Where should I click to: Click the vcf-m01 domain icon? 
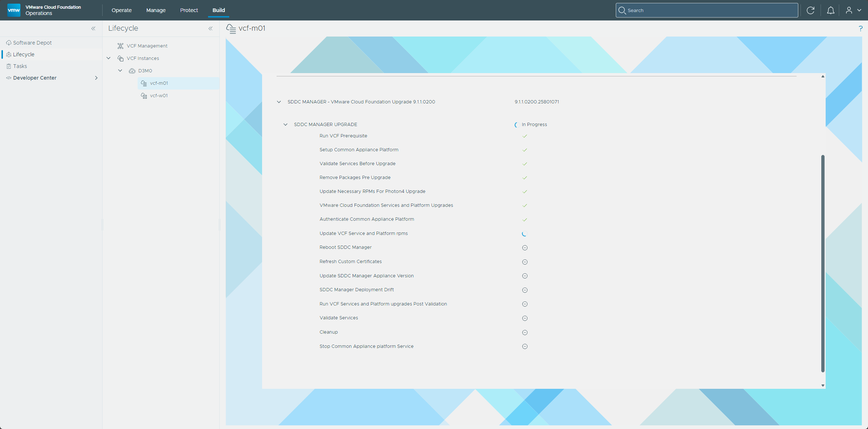click(x=144, y=83)
